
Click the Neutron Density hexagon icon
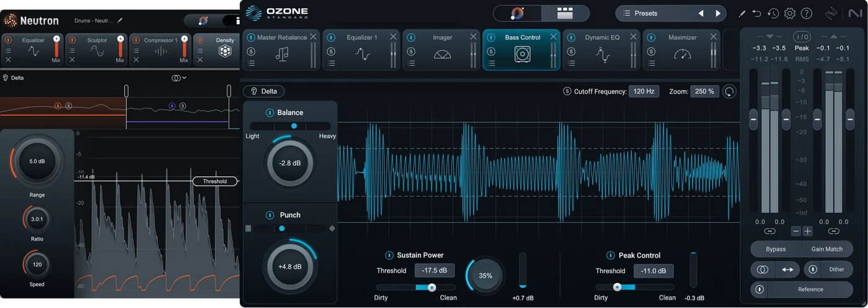point(225,52)
